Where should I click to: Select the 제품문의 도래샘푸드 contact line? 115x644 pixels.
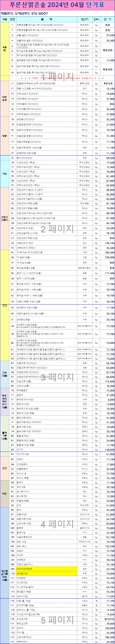(24, 13)
